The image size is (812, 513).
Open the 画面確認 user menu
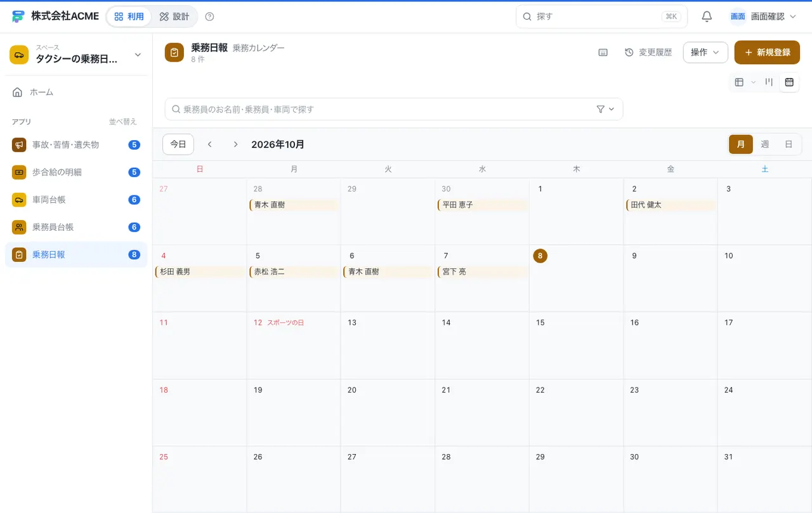point(763,16)
